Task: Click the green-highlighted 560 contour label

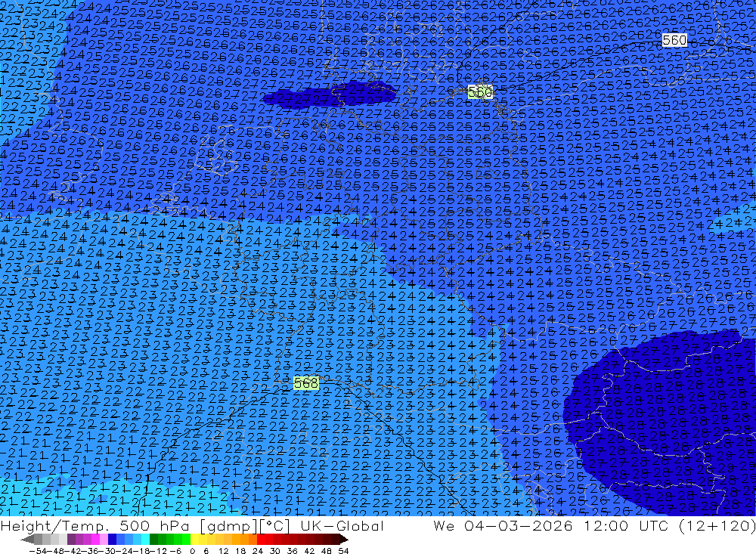Action: 480,92
